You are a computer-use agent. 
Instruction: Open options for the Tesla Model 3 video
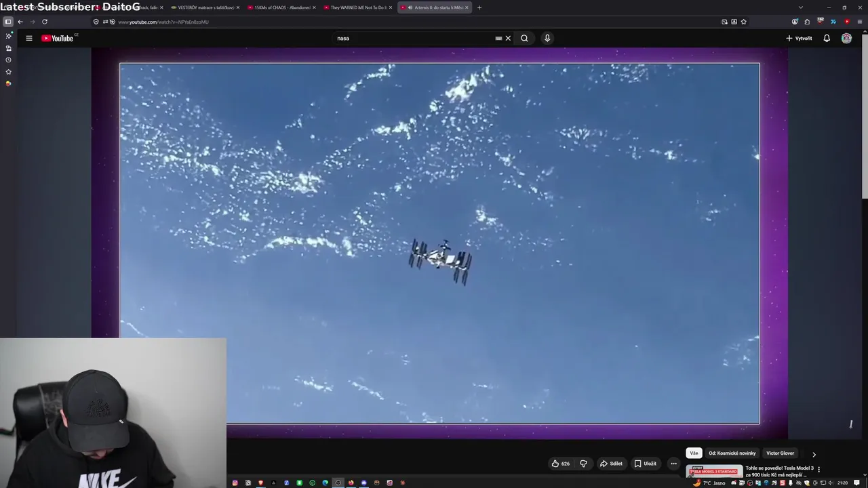818,469
